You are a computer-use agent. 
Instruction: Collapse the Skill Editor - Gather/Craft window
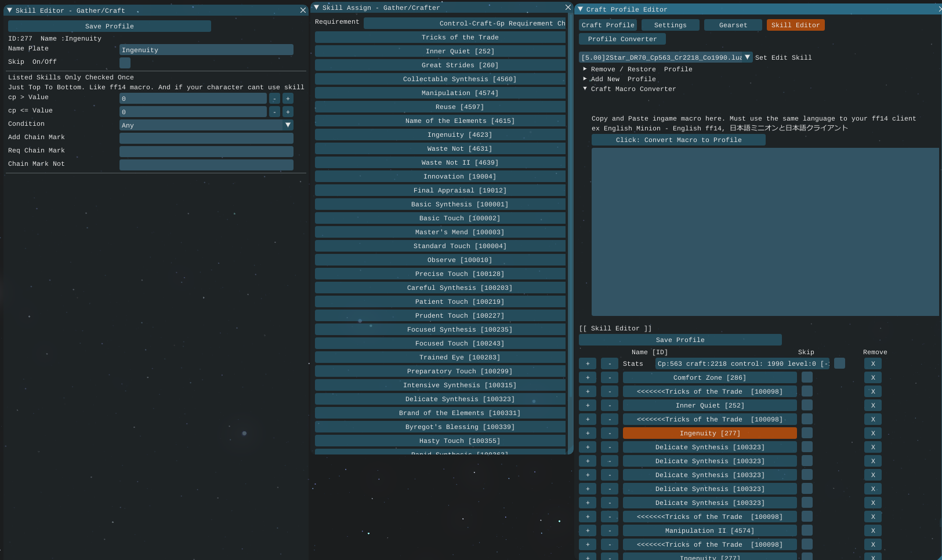pos(9,10)
